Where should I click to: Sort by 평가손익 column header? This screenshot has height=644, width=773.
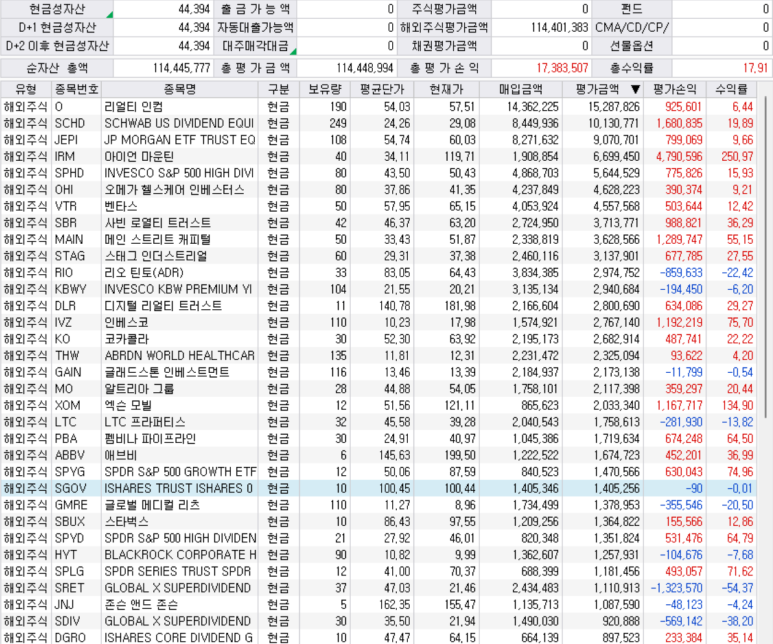[675, 89]
